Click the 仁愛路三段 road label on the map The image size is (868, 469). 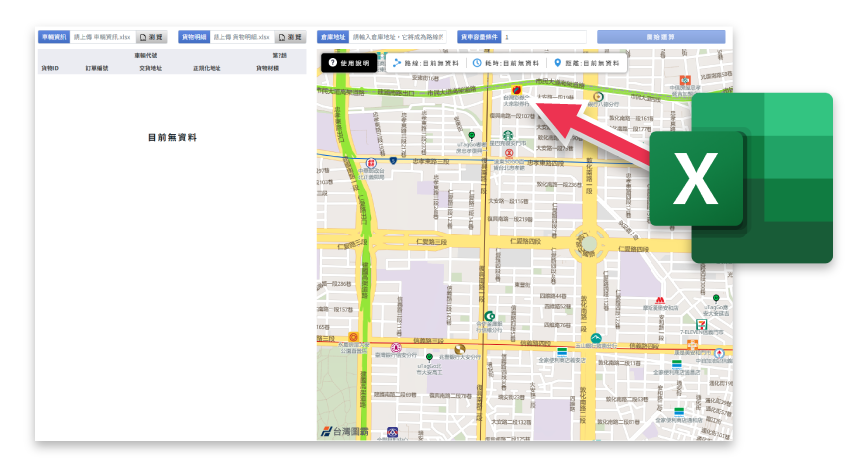point(431,242)
